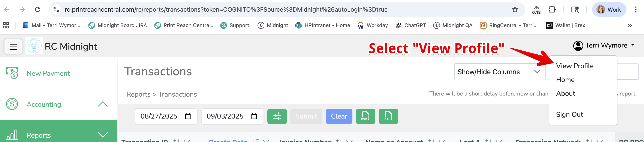Viewport: 644px width, 142px height.
Task: Choose Sign Out in the user menu
Action: pos(569,114)
